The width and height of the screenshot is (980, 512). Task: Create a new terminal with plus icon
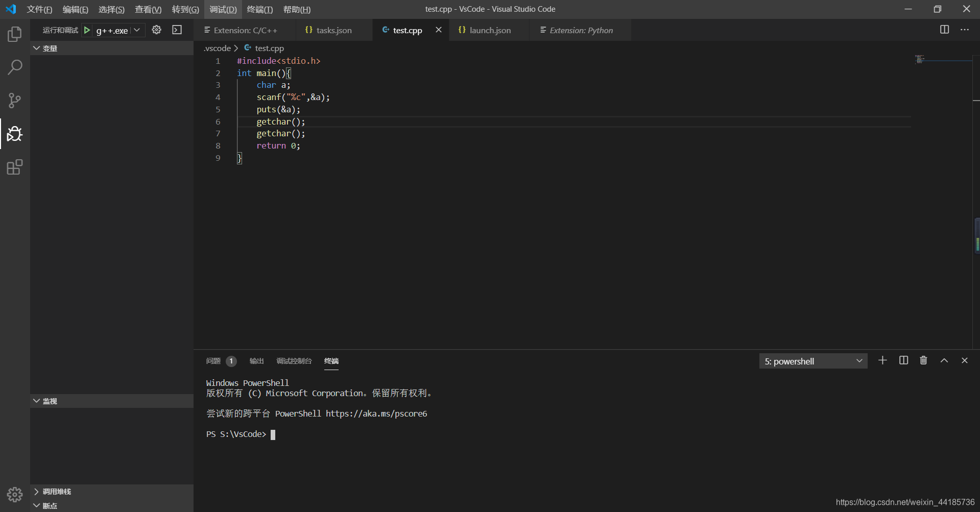point(882,360)
